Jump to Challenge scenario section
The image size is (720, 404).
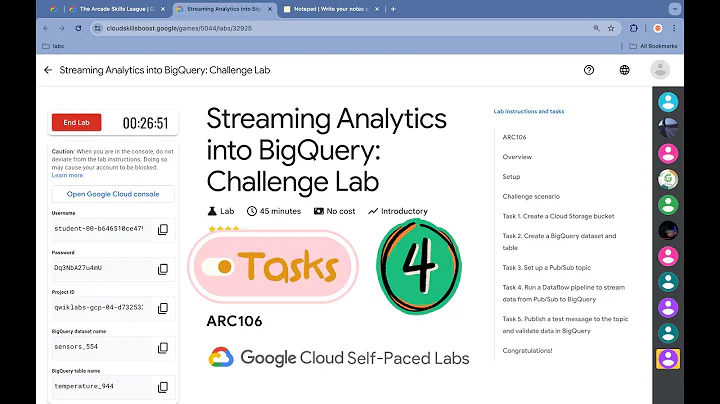(x=531, y=196)
